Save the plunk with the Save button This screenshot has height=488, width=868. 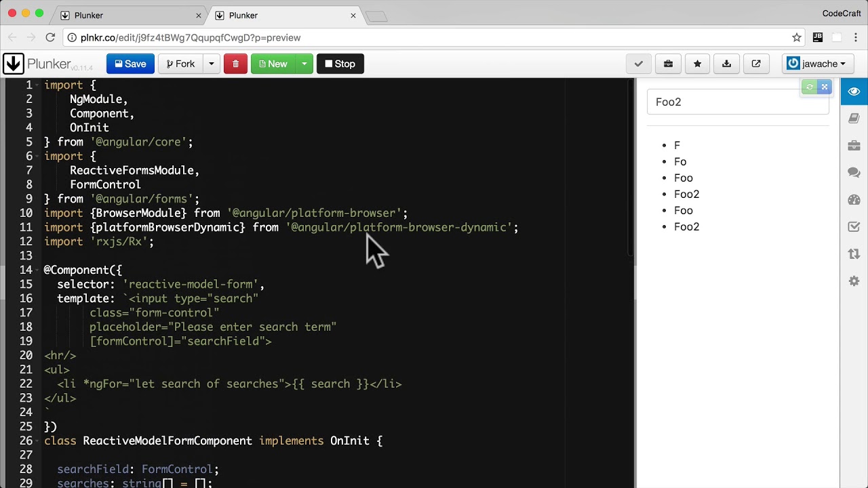click(130, 64)
